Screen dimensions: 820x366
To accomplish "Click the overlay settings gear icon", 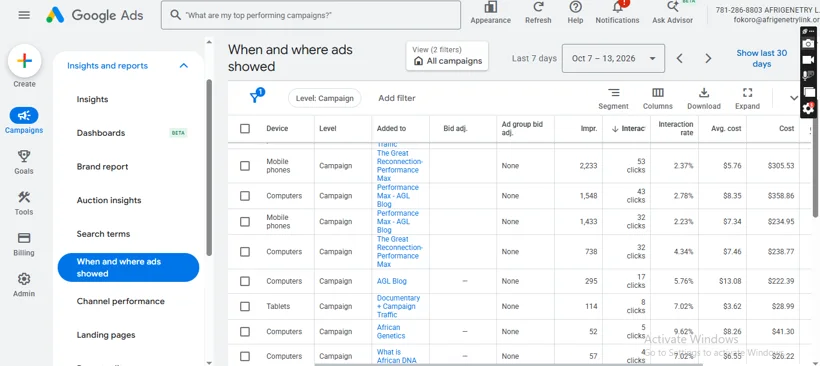I will (809, 108).
